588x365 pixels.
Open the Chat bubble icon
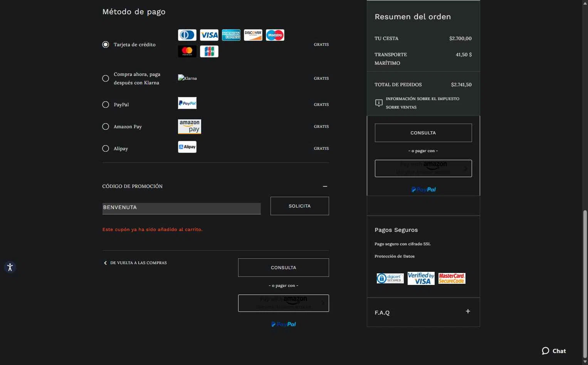coord(546,351)
